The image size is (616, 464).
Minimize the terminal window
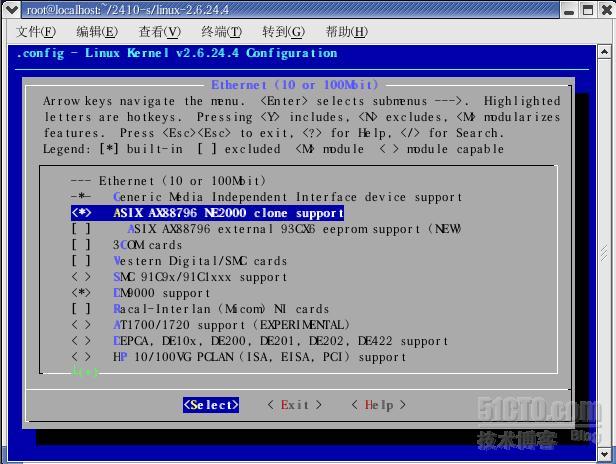click(x=568, y=10)
